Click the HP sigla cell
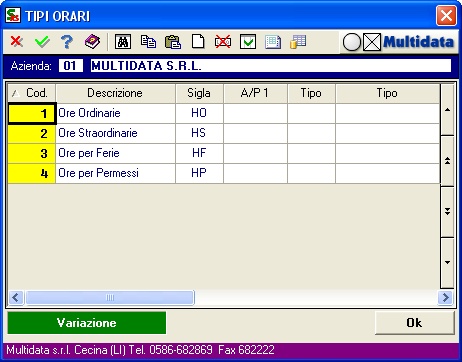Screen dimensions: 462x362 (199, 173)
